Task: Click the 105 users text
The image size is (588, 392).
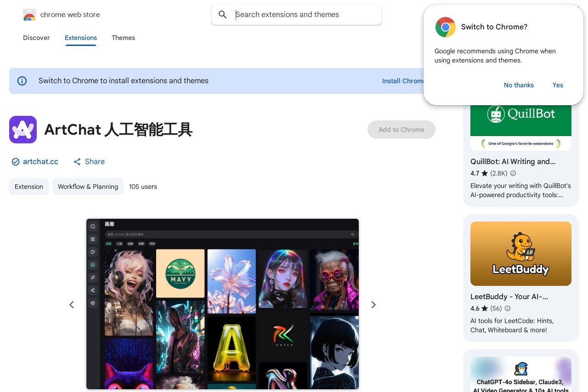Action: tap(143, 187)
